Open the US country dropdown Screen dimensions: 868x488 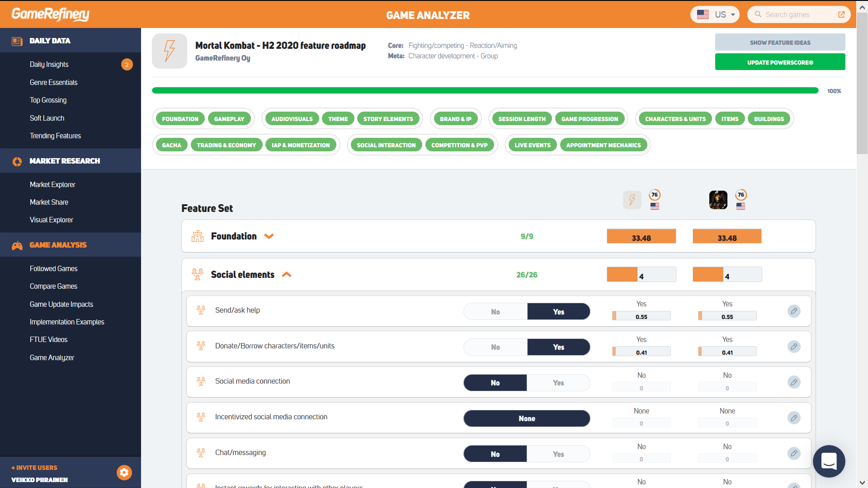715,14
